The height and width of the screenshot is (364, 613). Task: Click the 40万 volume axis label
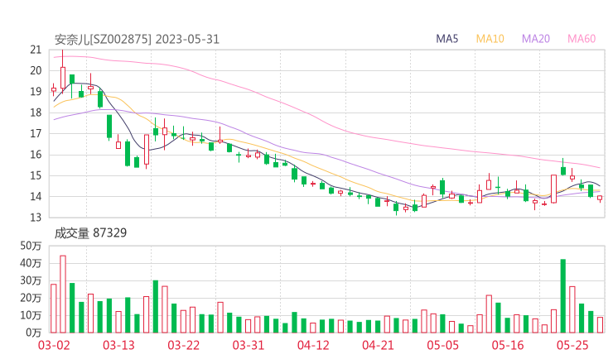click(31, 263)
